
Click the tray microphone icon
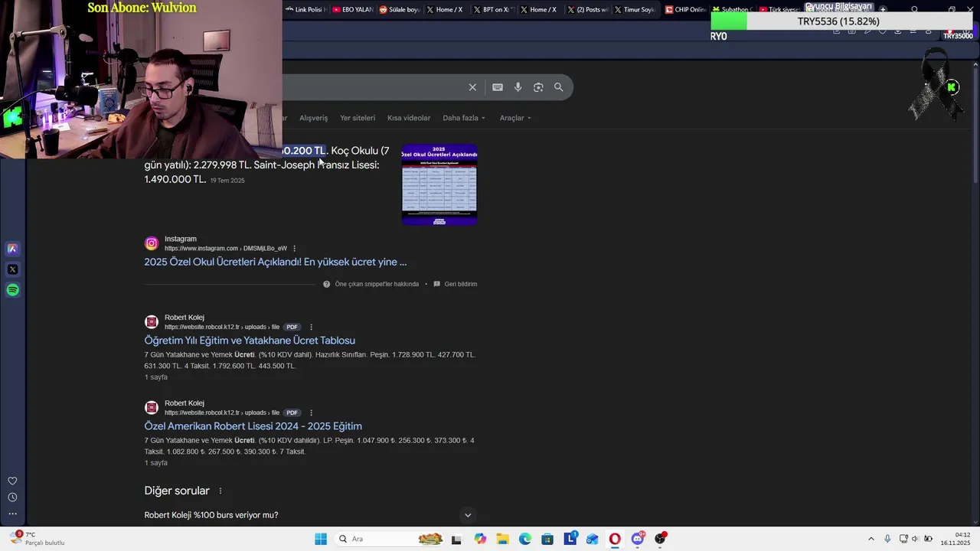coord(887,539)
